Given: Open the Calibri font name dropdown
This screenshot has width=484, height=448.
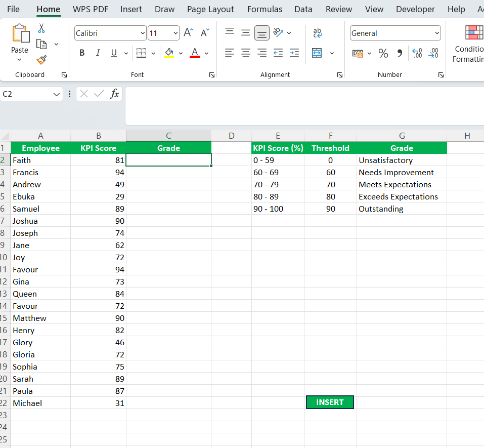Looking at the screenshot, I should (x=143, y=33).
